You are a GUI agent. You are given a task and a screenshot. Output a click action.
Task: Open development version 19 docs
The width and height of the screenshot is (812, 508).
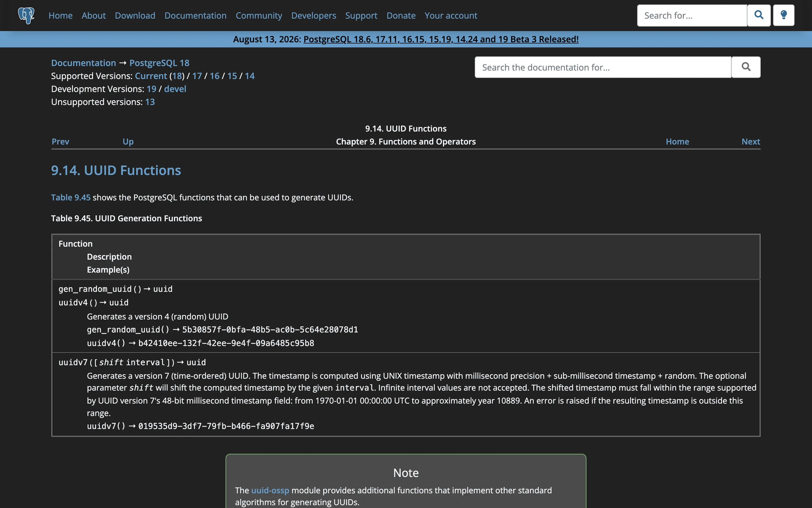151,89
